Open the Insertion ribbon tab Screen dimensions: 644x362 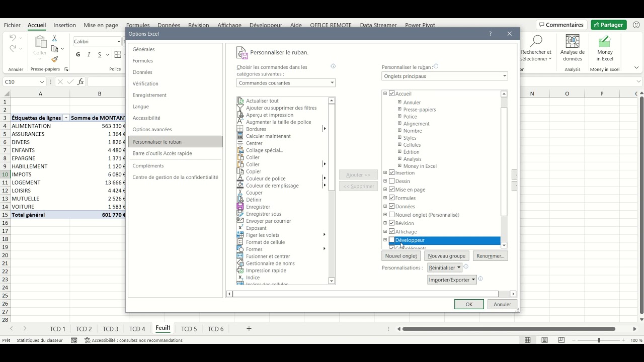coord(64,25)
